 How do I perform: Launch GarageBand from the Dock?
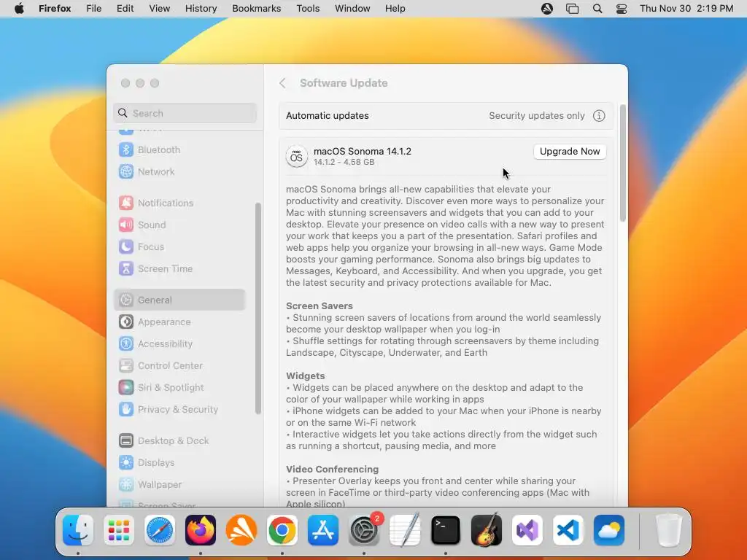point(487,530)
